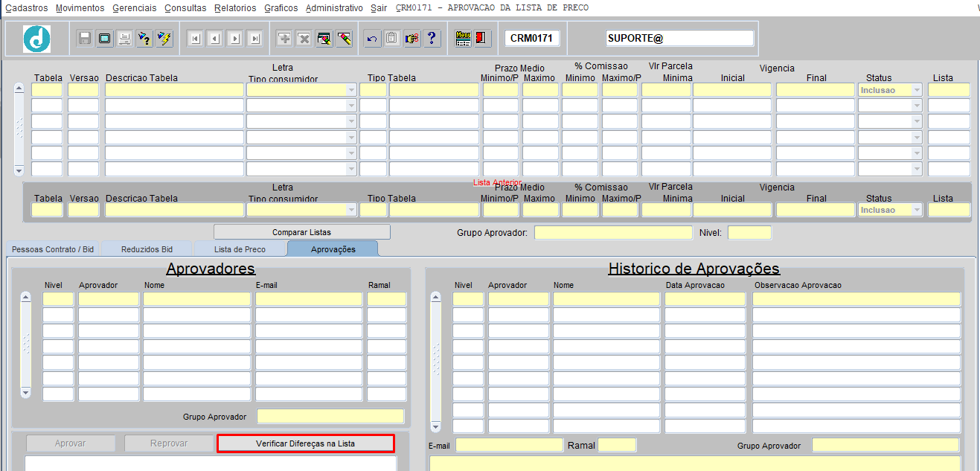The height and width of the screenshot is (471, 980).
Task: Click the pointing hand toolbar icon
Action: [x=413, y=39]
